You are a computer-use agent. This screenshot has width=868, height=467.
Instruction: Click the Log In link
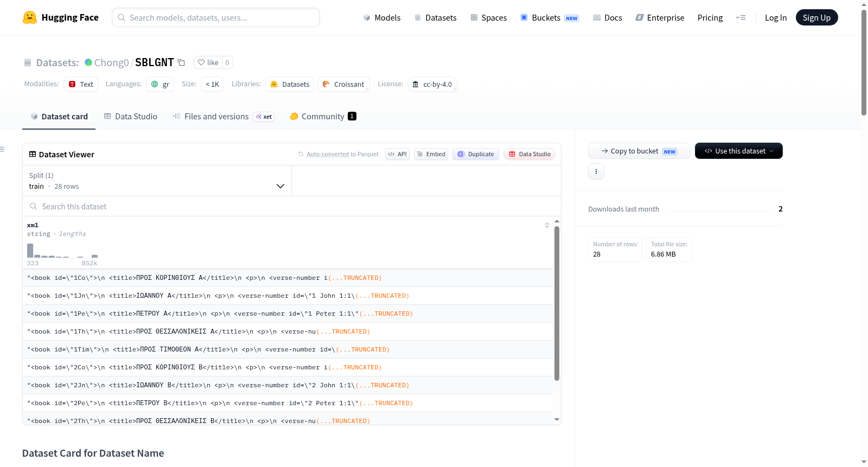776,17
